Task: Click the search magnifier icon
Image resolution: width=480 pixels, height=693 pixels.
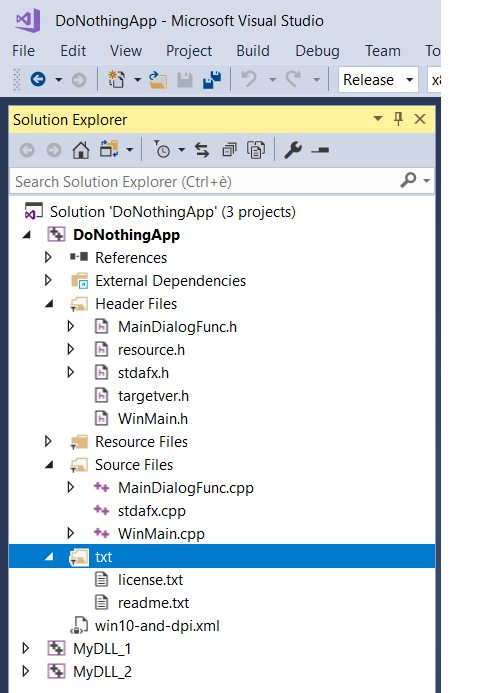Action: [x=408, y=180]
